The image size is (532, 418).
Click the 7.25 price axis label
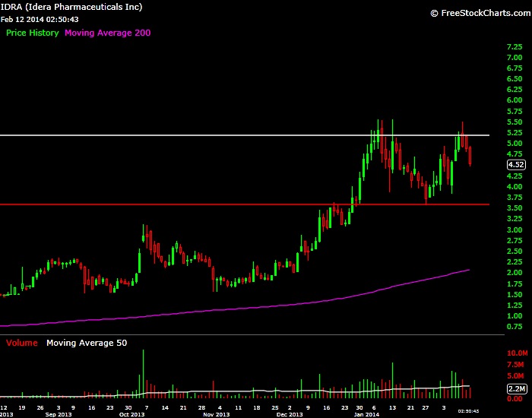pos(515,46)
